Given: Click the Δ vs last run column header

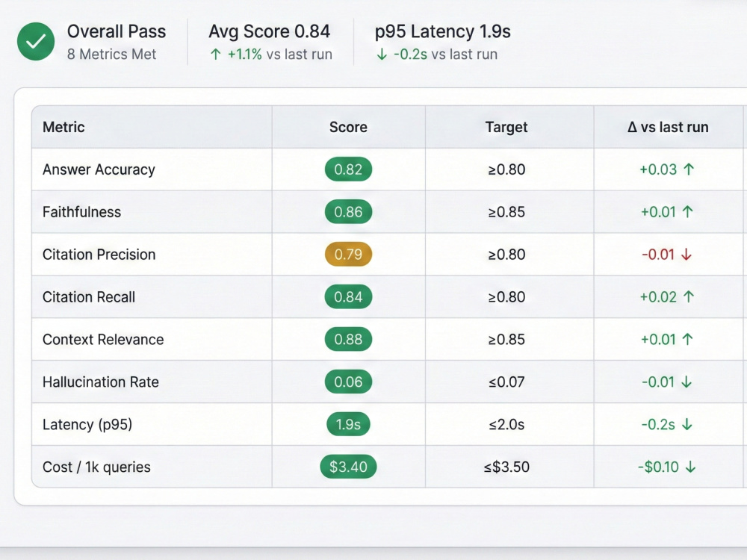Looking at the screenshot, I should [x=668, y=127].
